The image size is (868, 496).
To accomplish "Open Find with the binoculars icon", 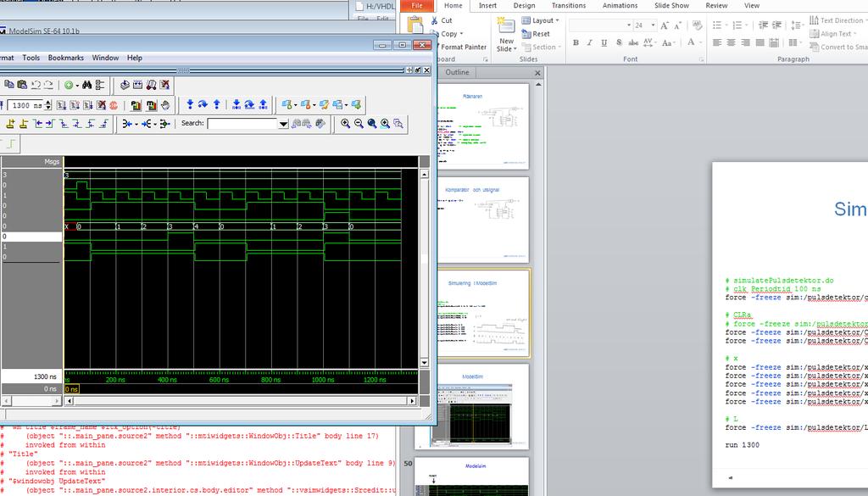I will tap(87, 85).
